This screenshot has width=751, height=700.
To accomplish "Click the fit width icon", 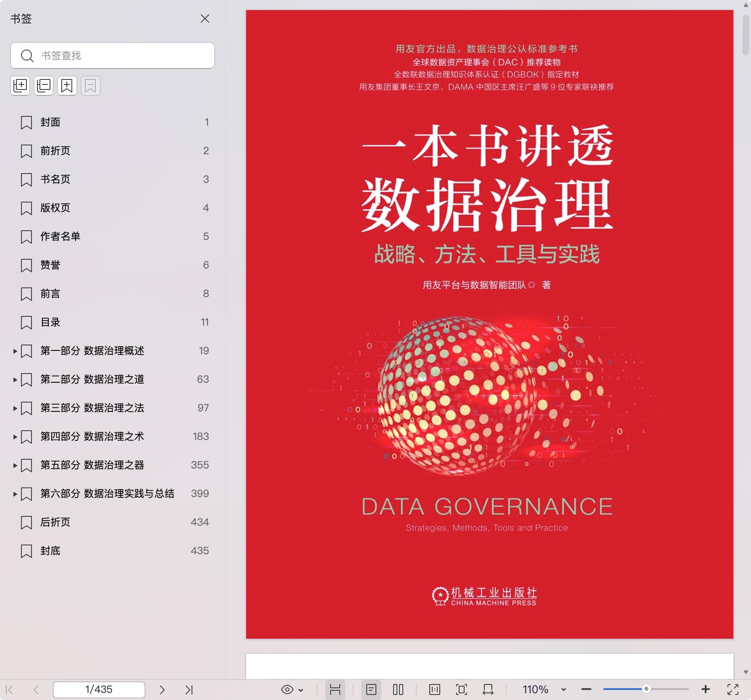I will tap(488, 689).
